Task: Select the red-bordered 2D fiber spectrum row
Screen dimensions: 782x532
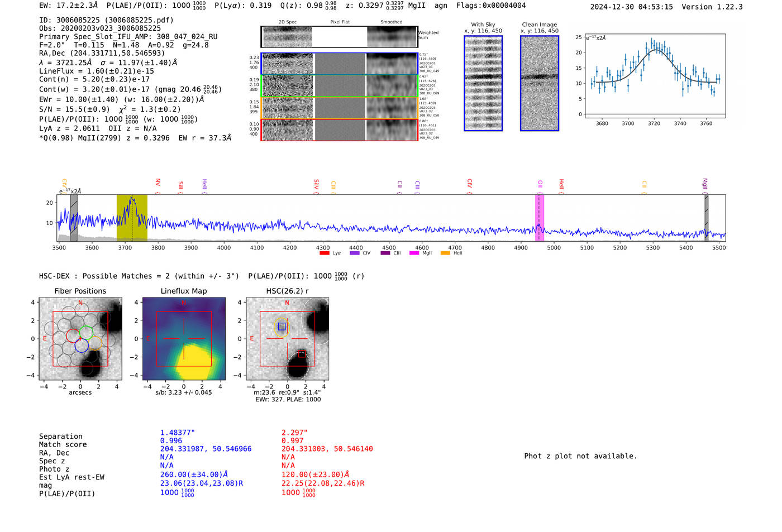Action: click(339, 130)
